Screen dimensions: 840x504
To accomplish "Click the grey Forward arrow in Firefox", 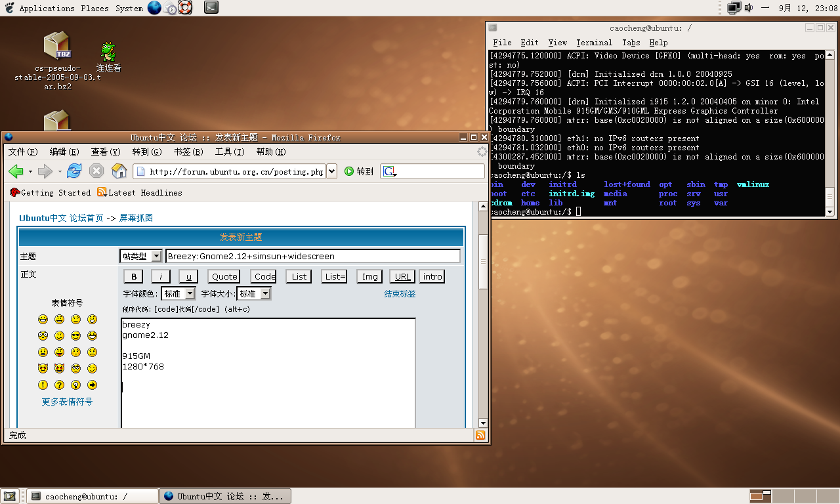I will [x=45, y=171].
